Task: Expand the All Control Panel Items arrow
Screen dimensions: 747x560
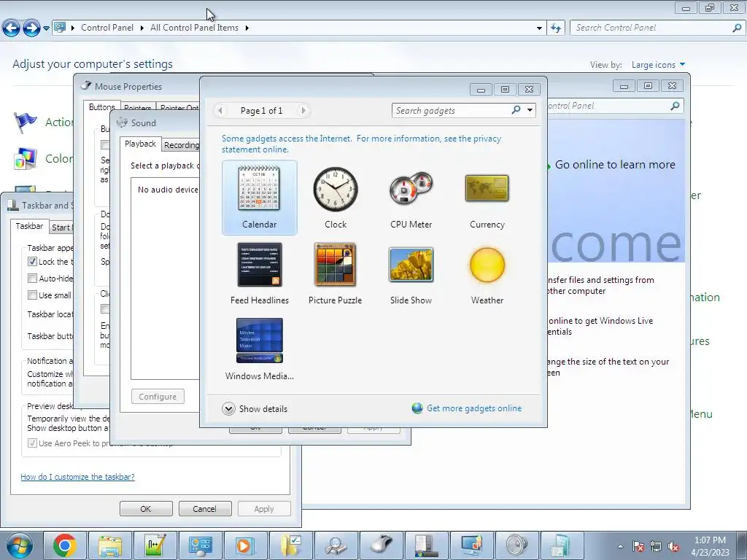Action: pyautogui.click(x=247, y=28)
